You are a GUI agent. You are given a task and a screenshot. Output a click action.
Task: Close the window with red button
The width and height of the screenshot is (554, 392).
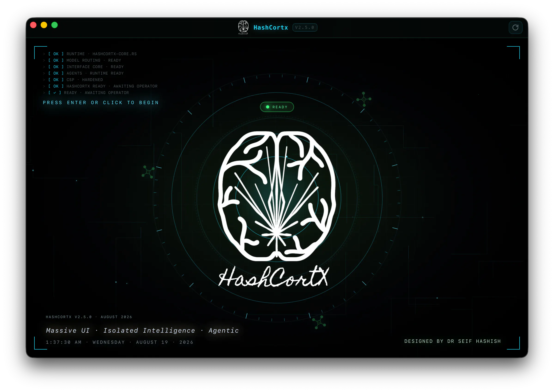33,25
